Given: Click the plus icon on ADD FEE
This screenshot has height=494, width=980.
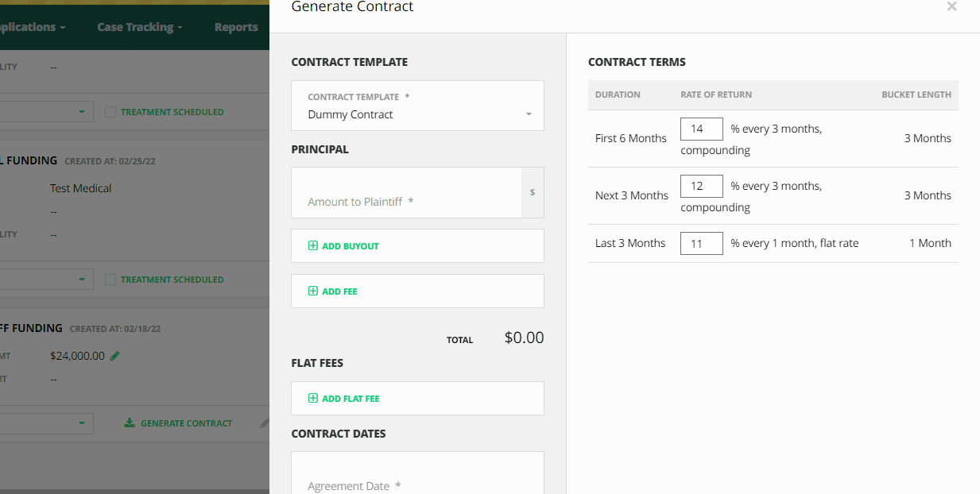Looking at the screenshot, I should tap(313, 291).
